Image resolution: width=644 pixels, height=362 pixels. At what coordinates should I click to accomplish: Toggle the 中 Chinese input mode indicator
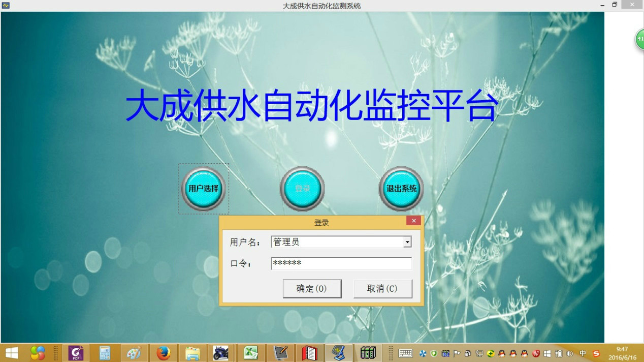583,353
